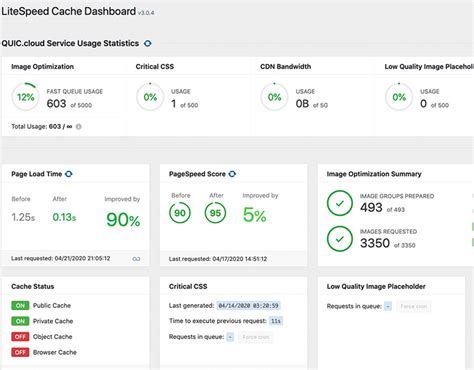Toggle the Object Cache OFF badge
Screen dimensions: 474x370
[x=20, y=337]
